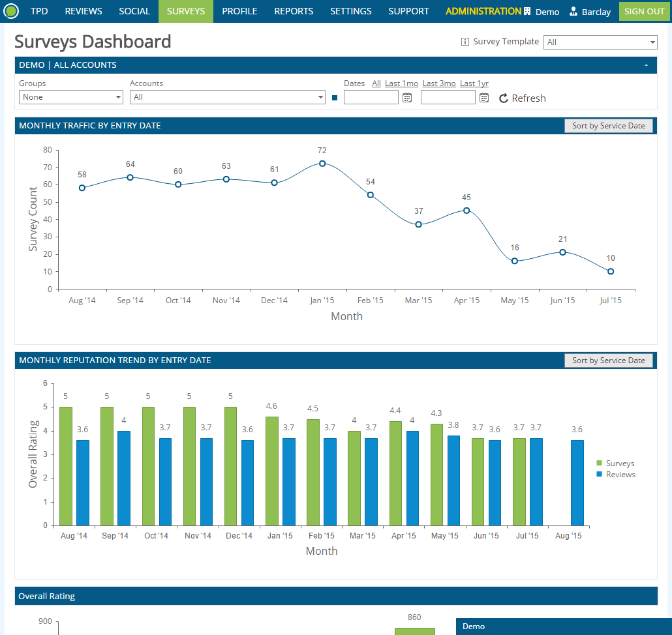Click the Sign Out button
The image size is (672, 635).
(x=644, y=11)
